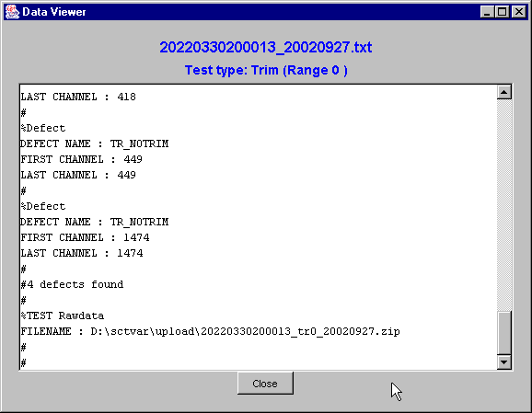Click the Close button
This screenshot has height=413, width=532.
pos(265,384)
